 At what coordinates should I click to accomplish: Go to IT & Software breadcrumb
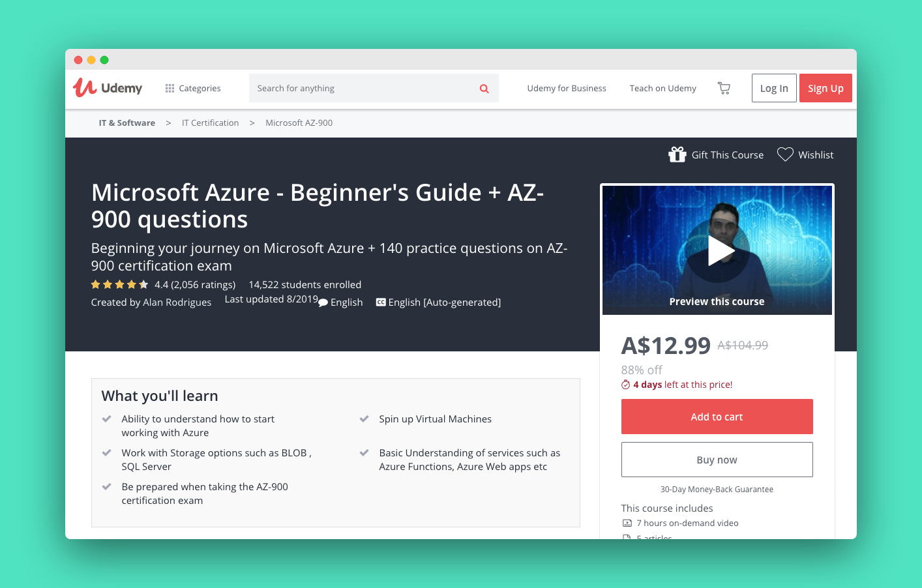(x=127, y=123)
